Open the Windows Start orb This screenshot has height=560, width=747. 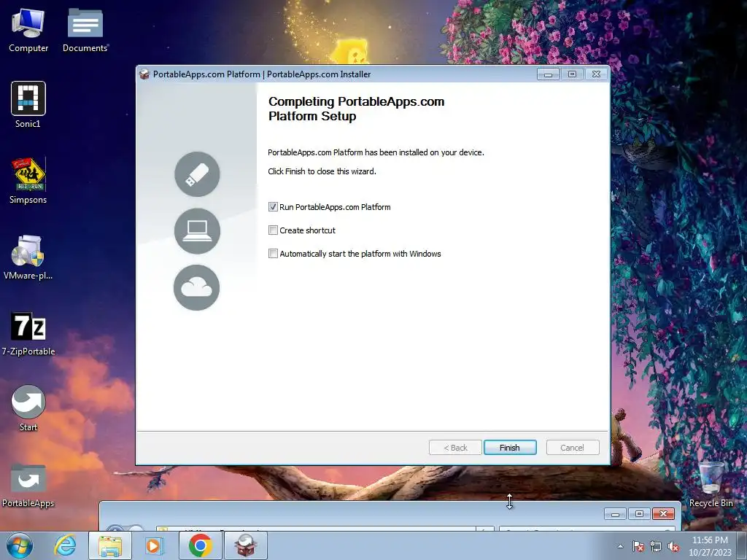(20, 545)
